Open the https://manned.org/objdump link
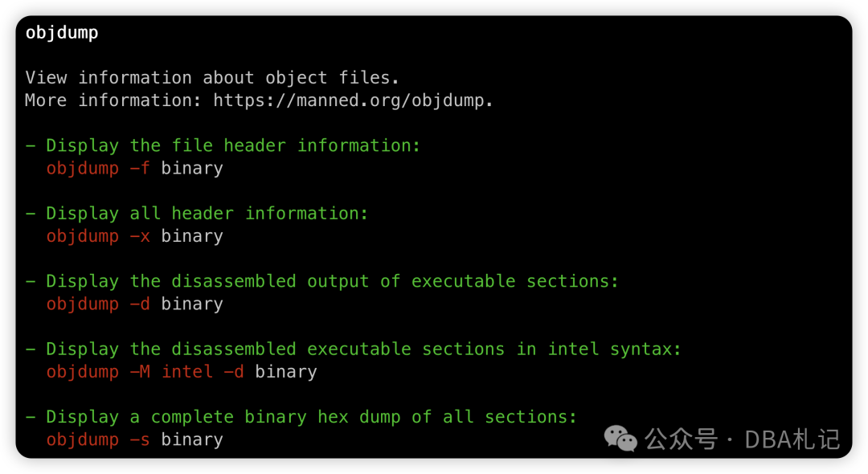This screenshot has width=868, height=474. (x=352, y=100)
